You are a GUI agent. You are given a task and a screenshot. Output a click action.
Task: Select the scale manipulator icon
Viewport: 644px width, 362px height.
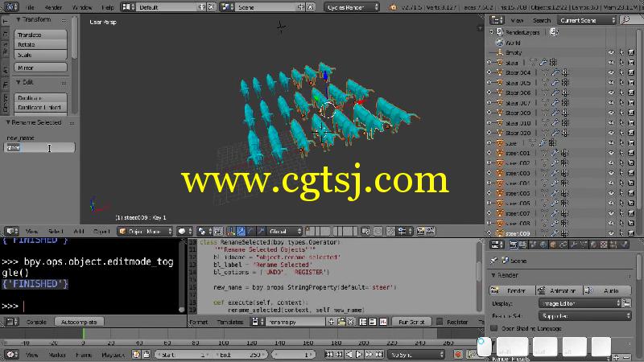[261, 232]
